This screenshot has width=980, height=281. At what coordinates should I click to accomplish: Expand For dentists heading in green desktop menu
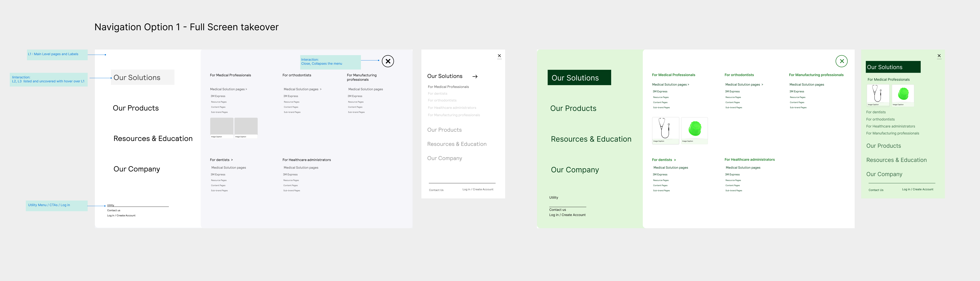pos(664,160)
